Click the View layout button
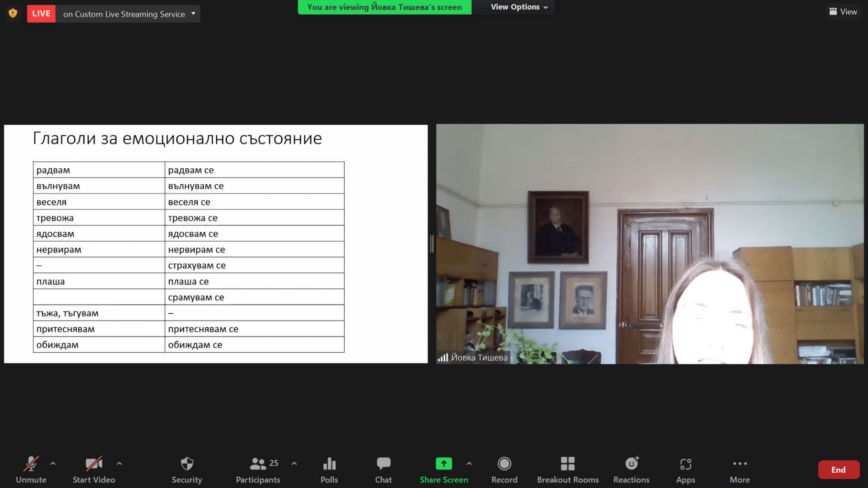The height and width of the screenshot is (488, 868). coord(843,12)
